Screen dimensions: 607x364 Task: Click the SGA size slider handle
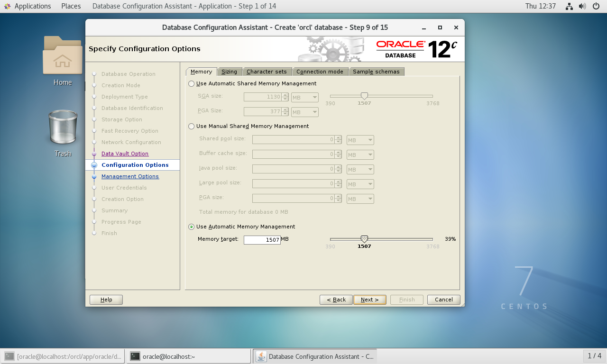point(364,96)
